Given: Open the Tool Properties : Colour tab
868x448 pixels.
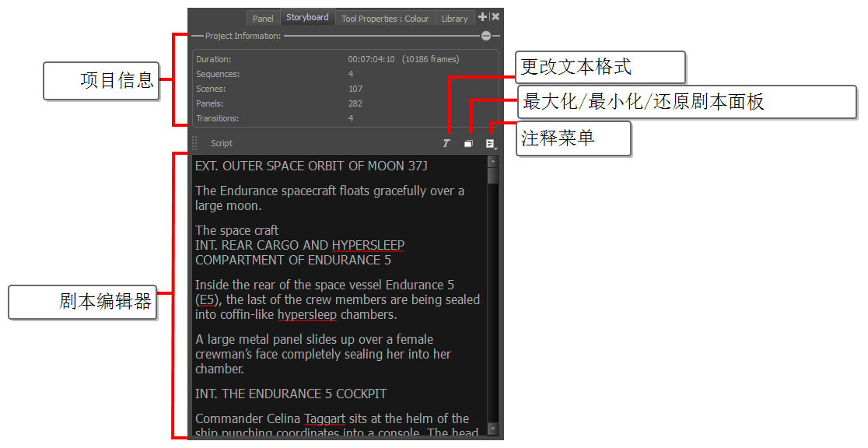Looking at the screenshot, I should [x=385, y=19].
